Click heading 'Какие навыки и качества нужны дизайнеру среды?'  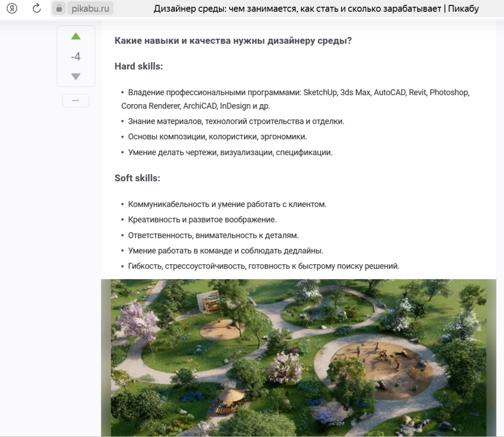[233, 41]
